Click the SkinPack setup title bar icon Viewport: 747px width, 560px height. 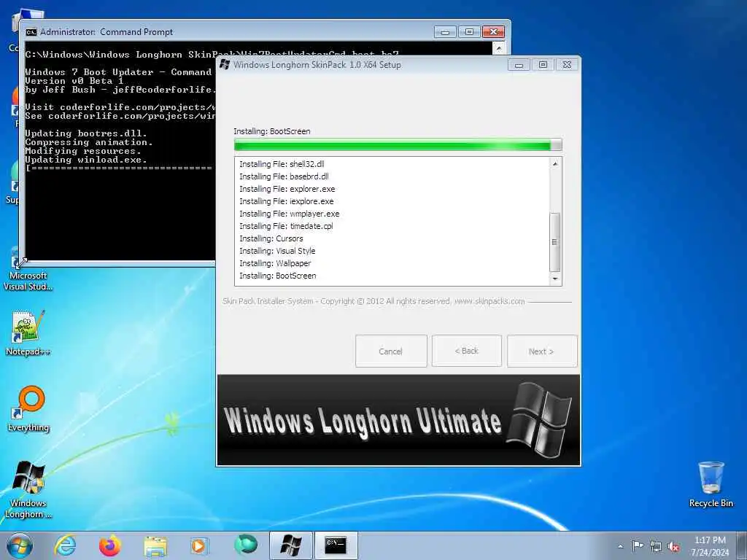pyautogui.click(x=225, y=64)
